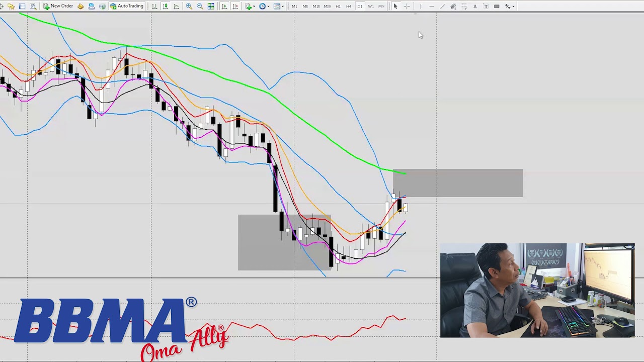Click the periods clock icon

[262, 6]
